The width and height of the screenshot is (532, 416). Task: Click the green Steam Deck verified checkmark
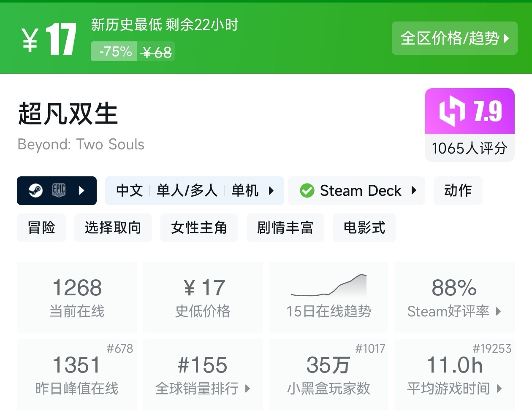click(308, 190)
